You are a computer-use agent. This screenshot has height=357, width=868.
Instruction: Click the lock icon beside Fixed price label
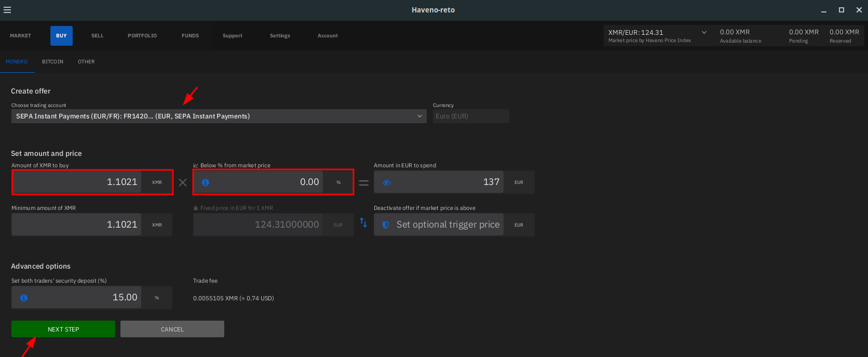pos(196,208)
